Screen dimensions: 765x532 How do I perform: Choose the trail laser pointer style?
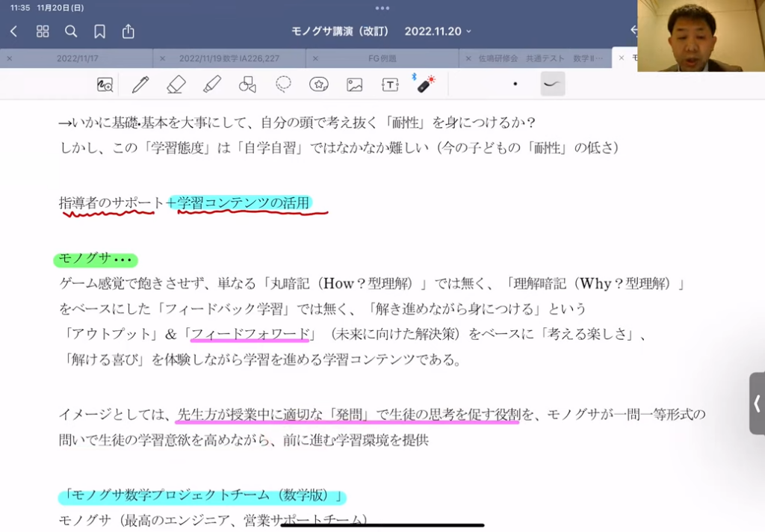pyautogui.click(x=552, y=84)
